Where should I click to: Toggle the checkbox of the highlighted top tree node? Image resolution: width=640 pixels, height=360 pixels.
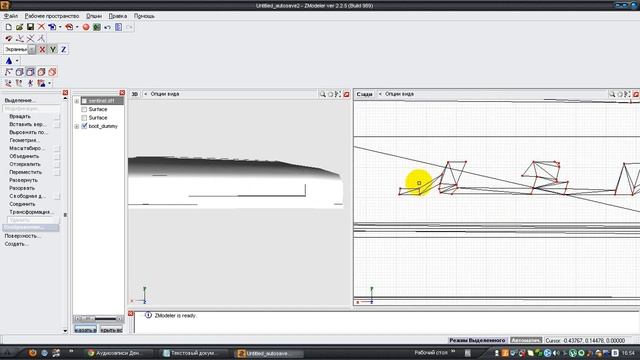click(x=84, y=101)
